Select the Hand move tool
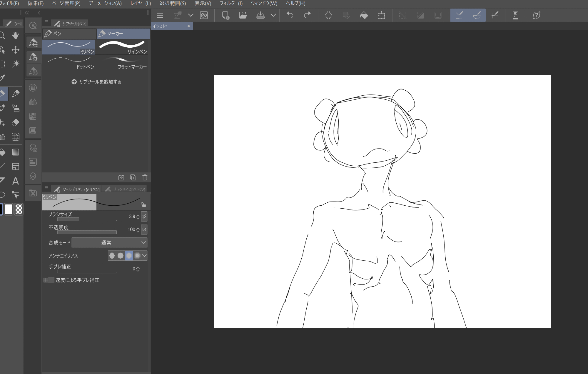This screenshot has width=588, height=374. click(x=16, y=36)
